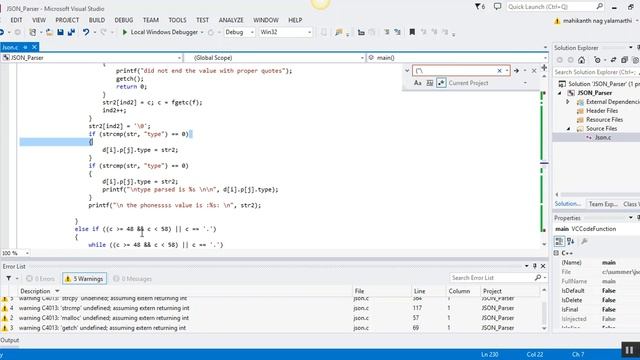640x360 pixels.
Task: Clear the find box text with X
Action: tap(499, 71)
